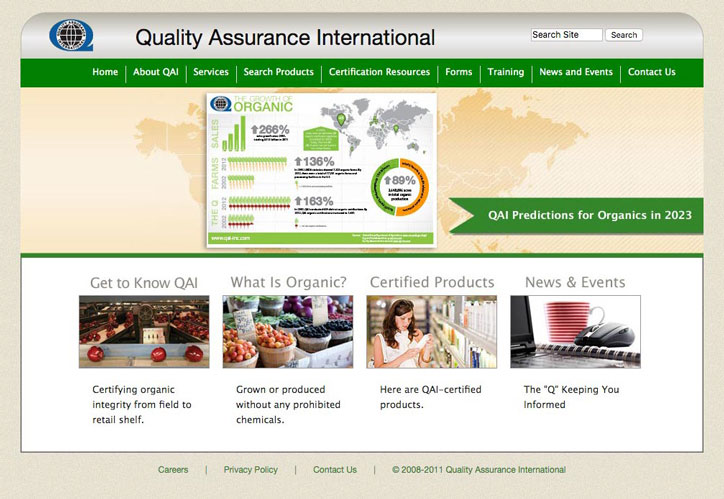The height and width of the screenshot is (499, 724).
Task: Open the Privacy Policy footer link
Action: [251, 470]
